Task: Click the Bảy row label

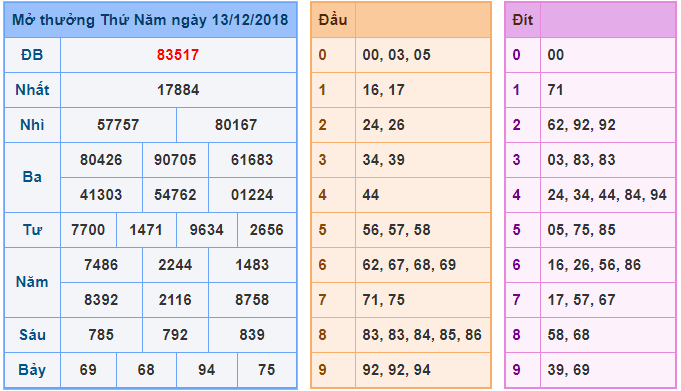Action: (x=32, y=370)
